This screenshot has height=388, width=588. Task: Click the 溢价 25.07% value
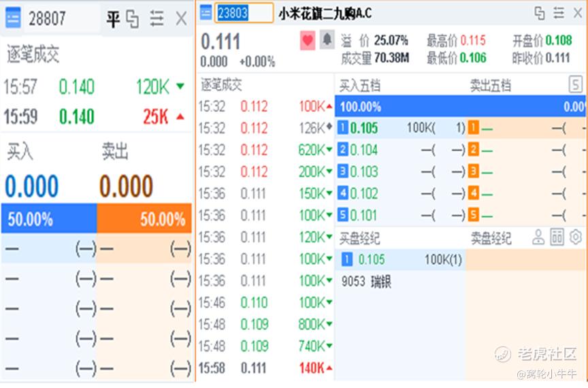[x=391, y=40]
